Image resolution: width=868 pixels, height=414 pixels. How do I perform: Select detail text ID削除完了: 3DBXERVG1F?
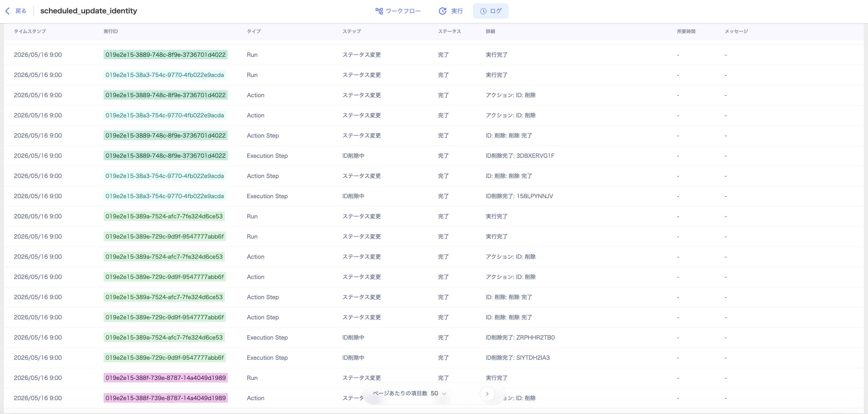click(520, 156)
